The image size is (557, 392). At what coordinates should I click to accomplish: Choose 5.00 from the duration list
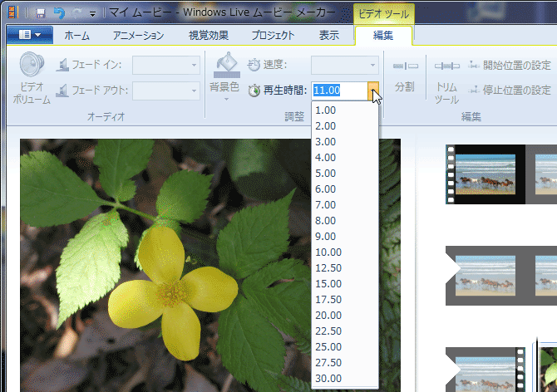pos(326,173)
